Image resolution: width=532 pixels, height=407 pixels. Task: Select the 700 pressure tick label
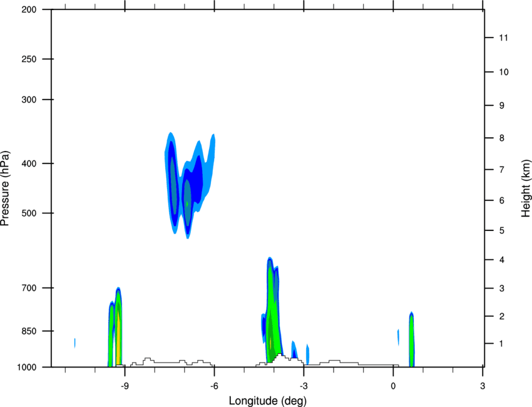point(29,288)
